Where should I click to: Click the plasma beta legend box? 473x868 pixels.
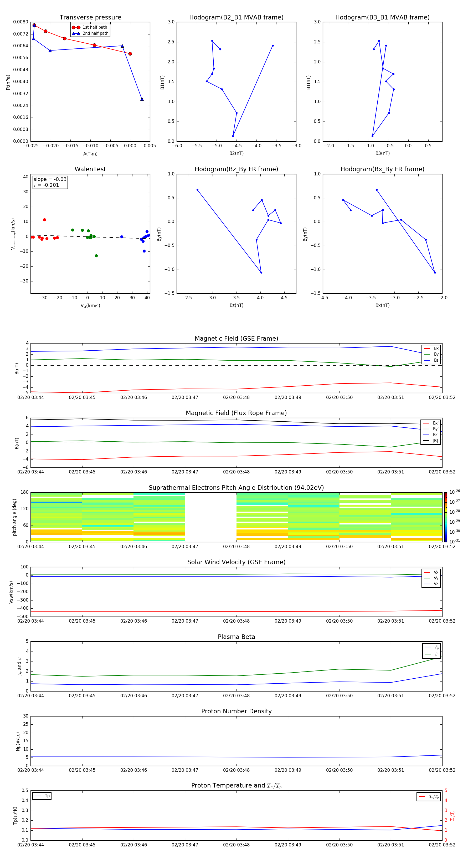(431, 651)
